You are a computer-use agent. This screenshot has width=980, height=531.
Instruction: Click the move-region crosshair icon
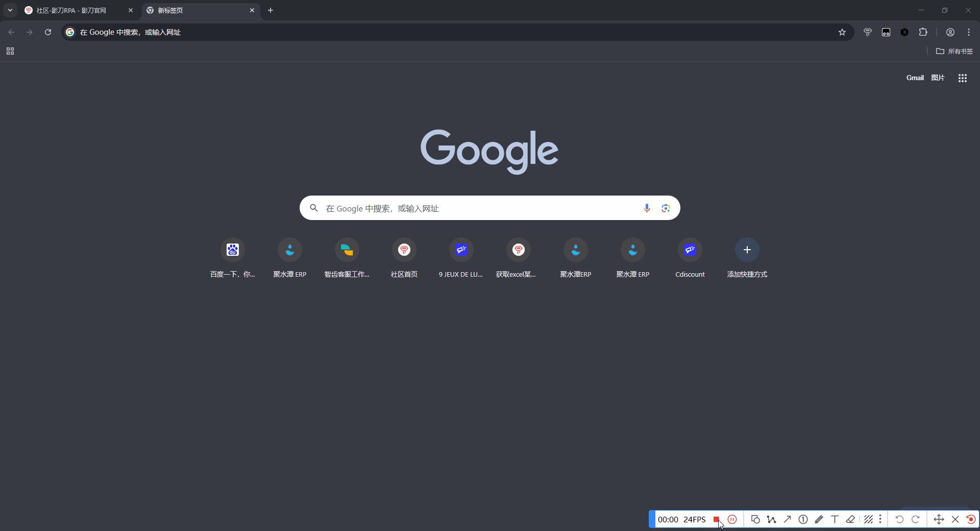[939, 519]
